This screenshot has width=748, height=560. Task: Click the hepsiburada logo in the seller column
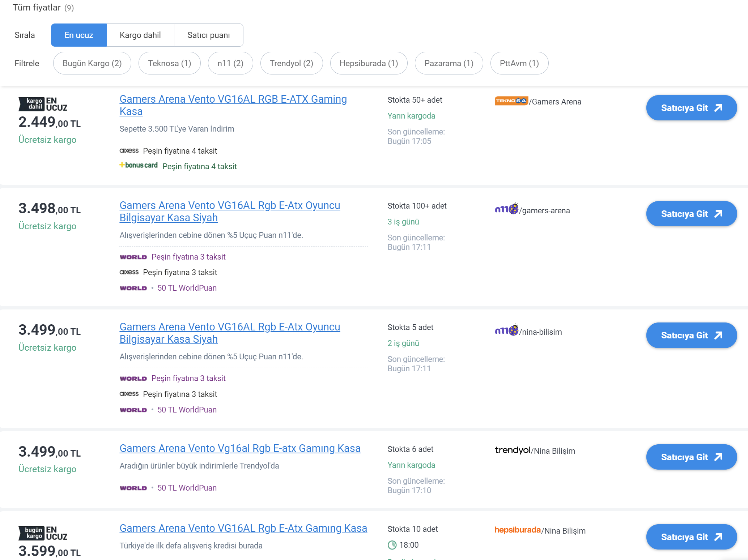pos(517,530)
